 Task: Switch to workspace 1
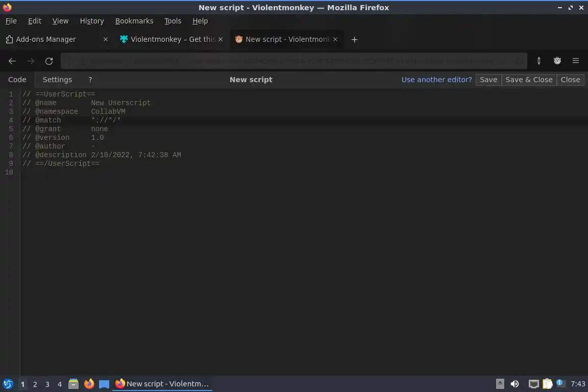pyautogui.click(x=23, y=384)
